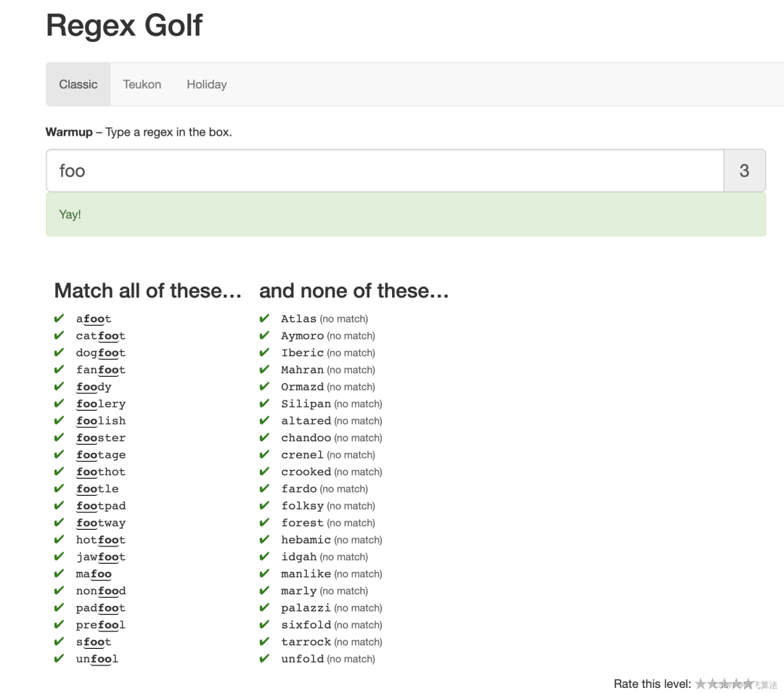Click the green checkmark beside afoot

coord(60,319)
